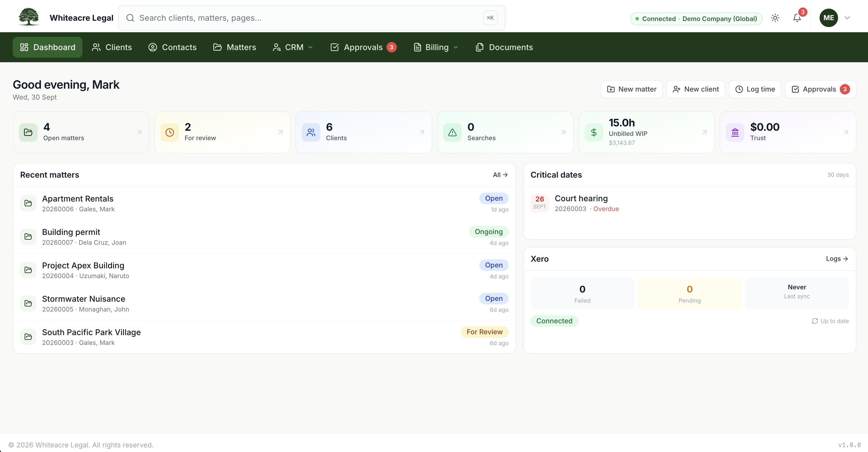
Task: Open the Xero Logs link
Action: point(837,259)
